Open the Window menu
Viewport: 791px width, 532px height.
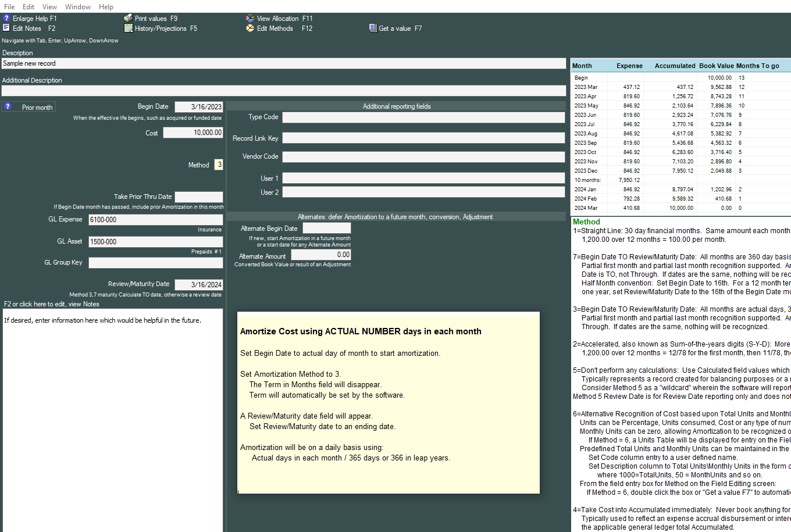point(78,6)
